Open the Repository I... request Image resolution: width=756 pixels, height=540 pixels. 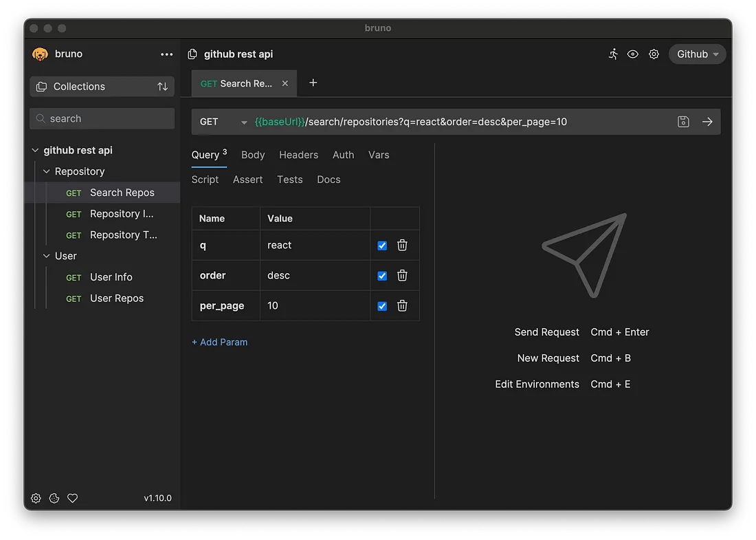tap(102, 214)
